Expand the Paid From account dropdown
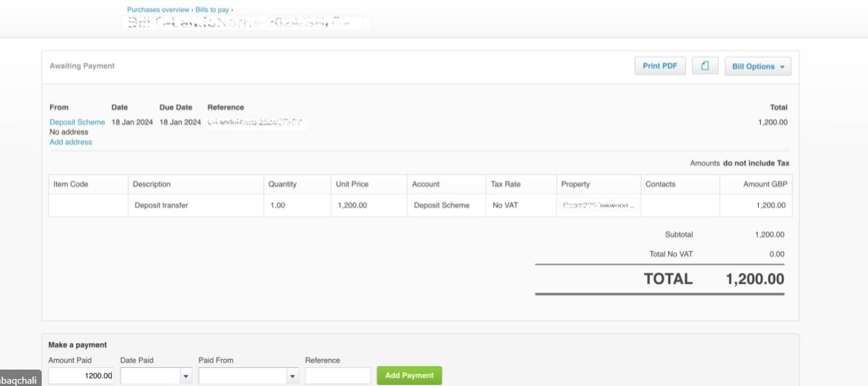This screenshot has height=386, width=868. click(291, 375)
